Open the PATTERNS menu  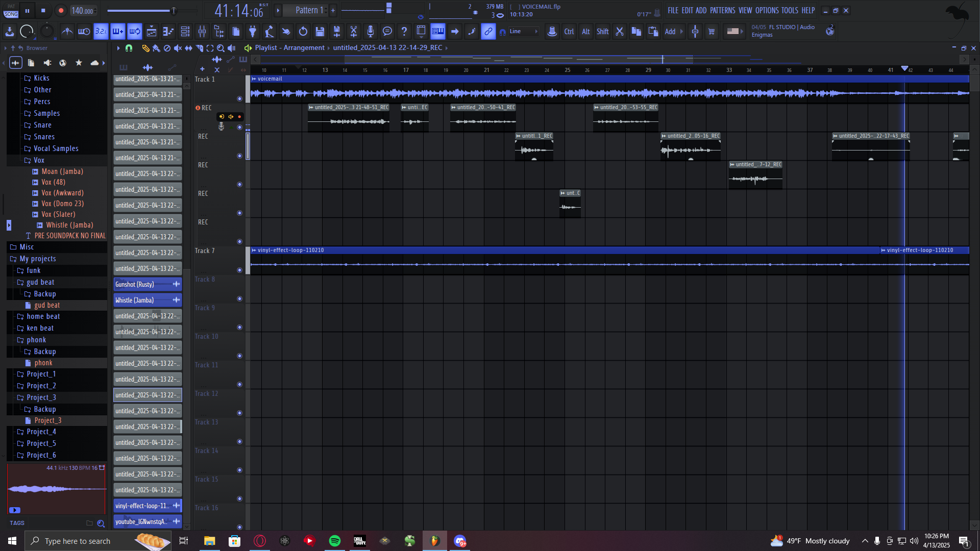click(x=722, y=10)
